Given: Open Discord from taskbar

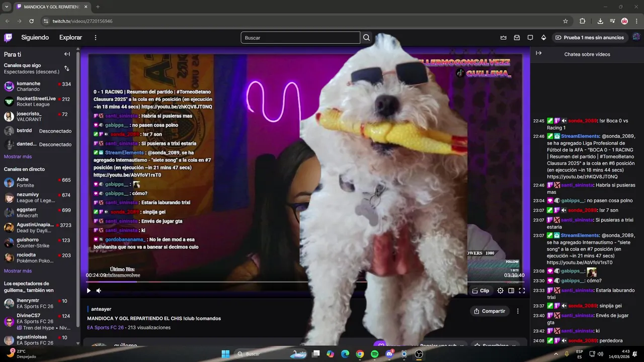Looking at the screenshot, I should click(x=389, y=354).
